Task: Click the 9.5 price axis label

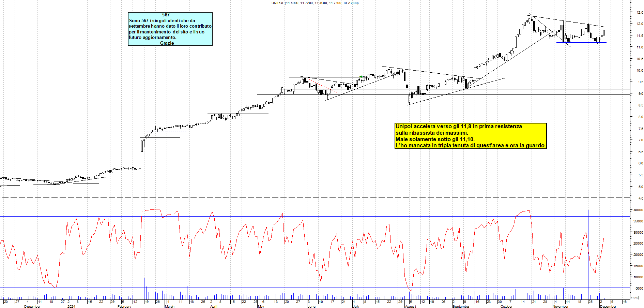Action: tap(641, 82)
